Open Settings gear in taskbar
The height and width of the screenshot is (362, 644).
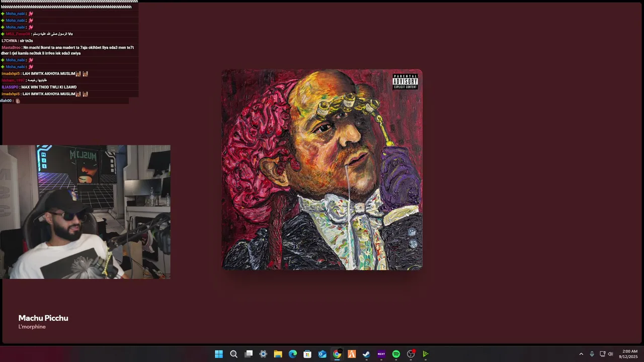click(x=263, y=354)
